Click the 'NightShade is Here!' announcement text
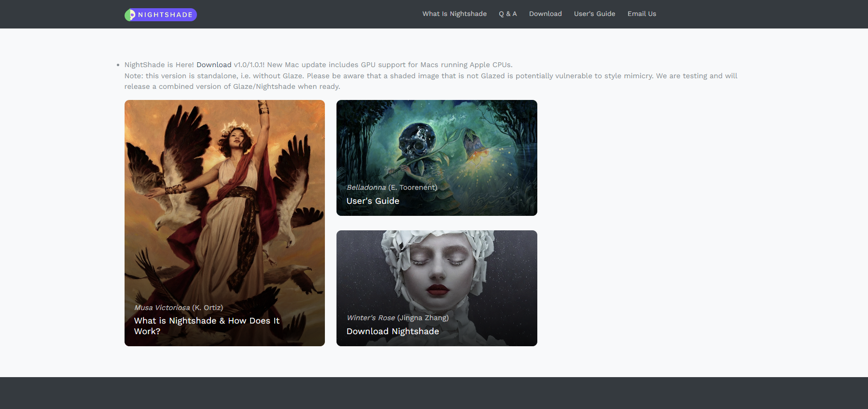This screenshot has width=868, height=409. click(159, 65)
